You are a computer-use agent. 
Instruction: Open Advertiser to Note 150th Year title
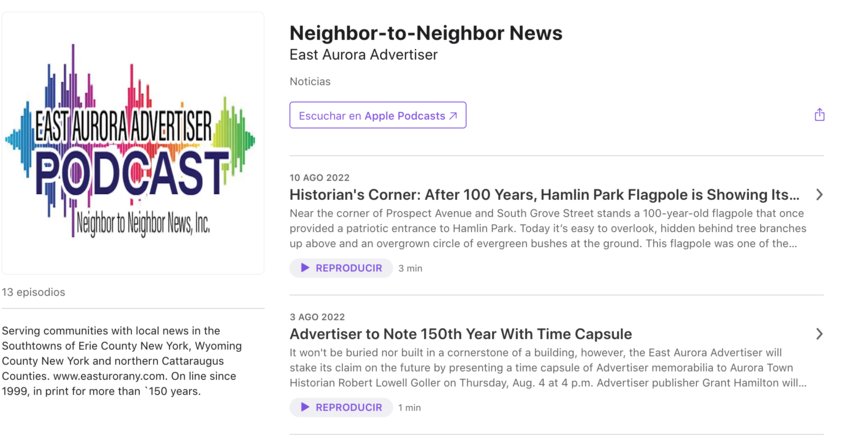[x=461, y=334]
